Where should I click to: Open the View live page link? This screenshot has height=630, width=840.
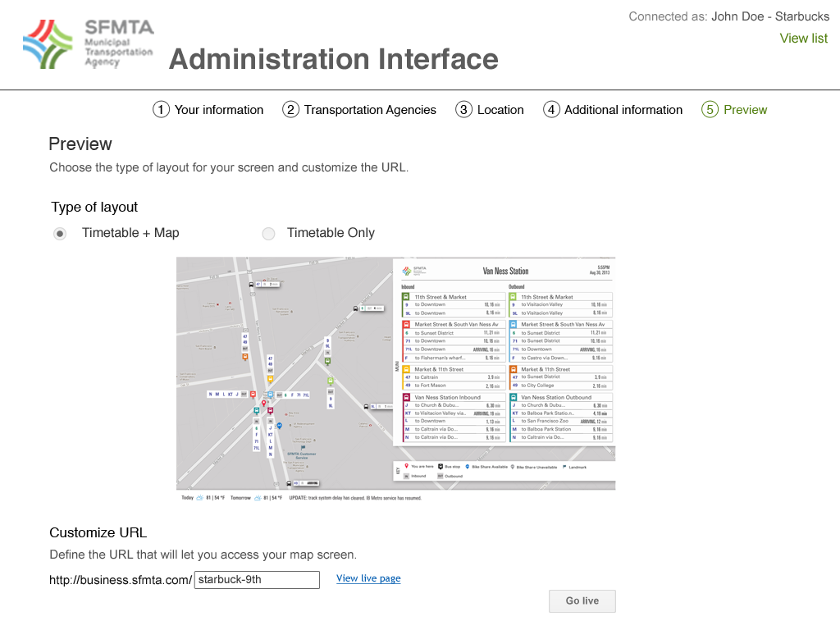pos(368,578)
